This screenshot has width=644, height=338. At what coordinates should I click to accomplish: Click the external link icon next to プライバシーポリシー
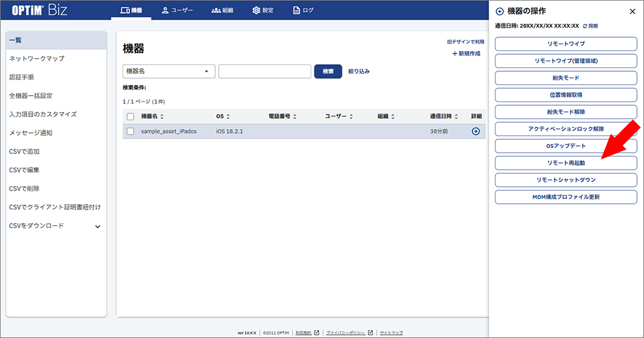[370, 333]
